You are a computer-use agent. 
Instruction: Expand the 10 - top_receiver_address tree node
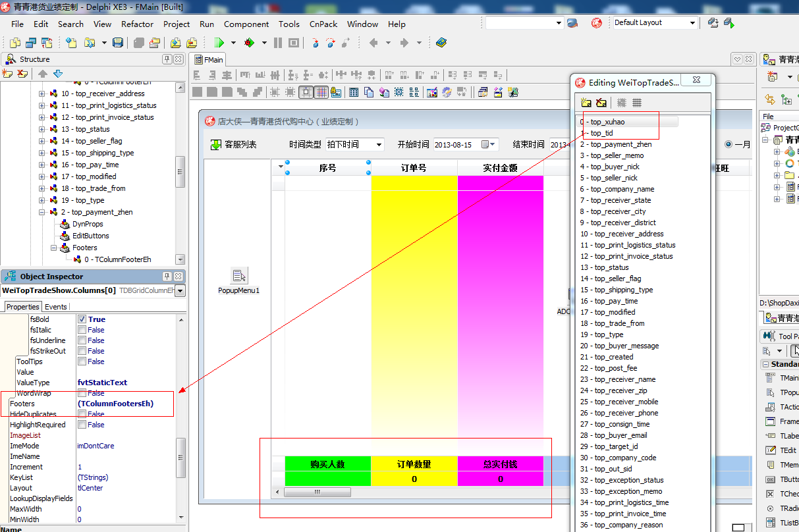coord(42,93)
